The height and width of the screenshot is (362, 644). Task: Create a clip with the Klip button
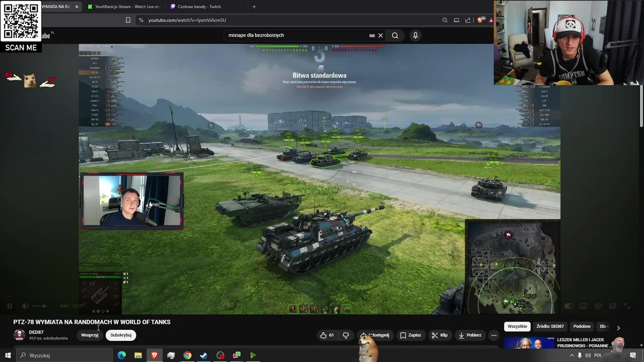440,335
